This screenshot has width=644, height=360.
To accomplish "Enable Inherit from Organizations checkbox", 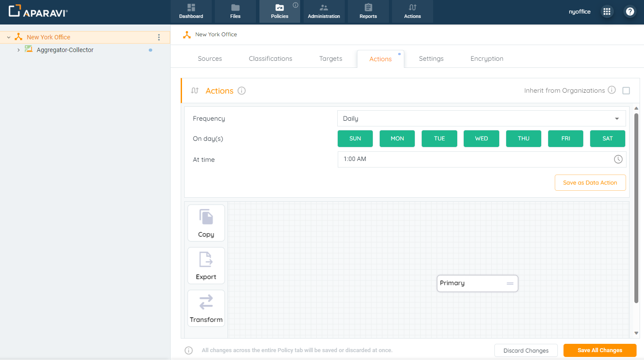I will (x=626, y=91).
